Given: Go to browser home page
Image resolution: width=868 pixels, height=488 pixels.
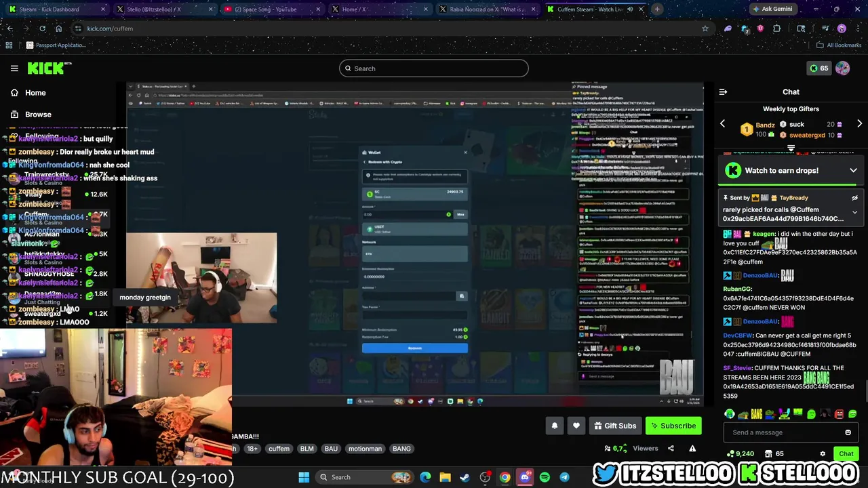Looking at the screenshot, I should [x=58, y=28].
